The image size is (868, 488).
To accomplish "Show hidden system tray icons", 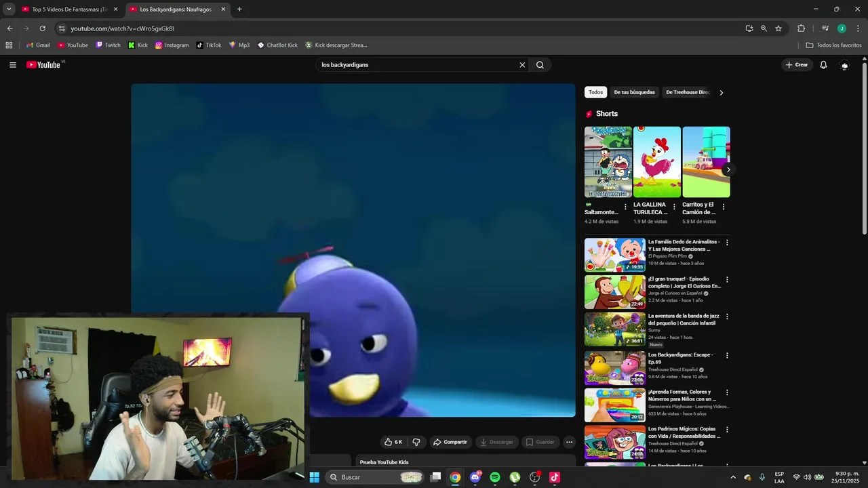I will pos(733,477).
